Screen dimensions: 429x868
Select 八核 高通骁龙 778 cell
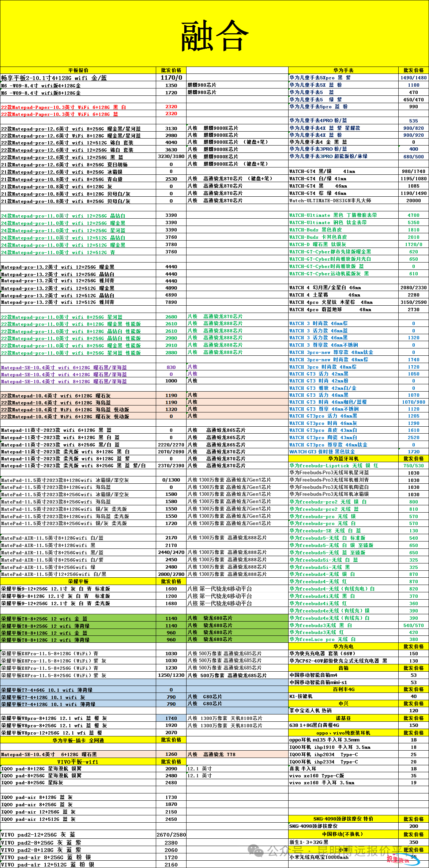coord(237,754)
